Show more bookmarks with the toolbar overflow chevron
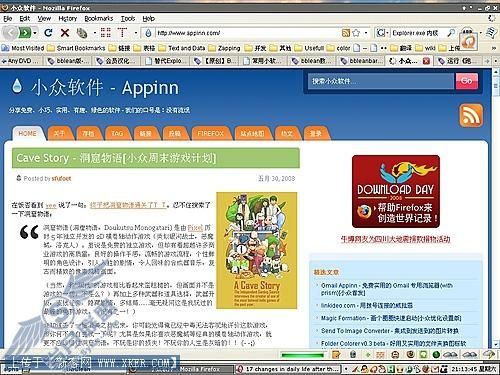Viewport: 500px width, 375px height. coord(494,48)
